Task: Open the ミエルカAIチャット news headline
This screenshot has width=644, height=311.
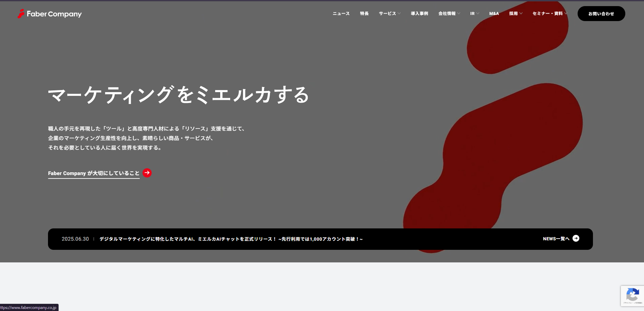Action: [231, 239]
